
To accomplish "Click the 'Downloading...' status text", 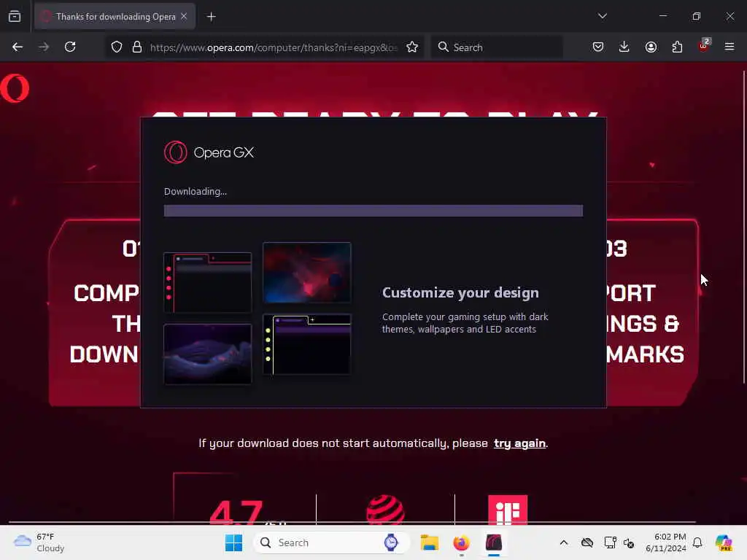I will coord(196,192).
